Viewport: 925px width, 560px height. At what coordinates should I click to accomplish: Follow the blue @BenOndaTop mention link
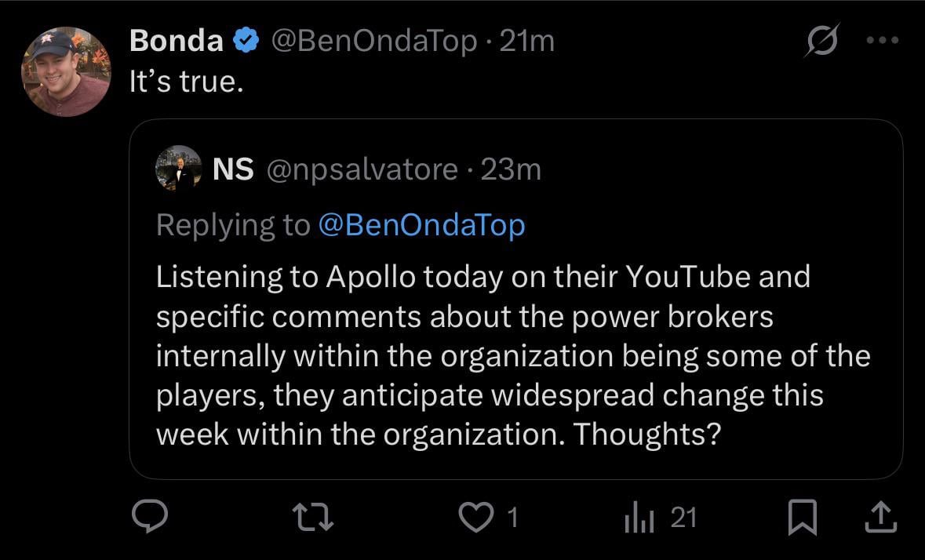coord(421,225)
